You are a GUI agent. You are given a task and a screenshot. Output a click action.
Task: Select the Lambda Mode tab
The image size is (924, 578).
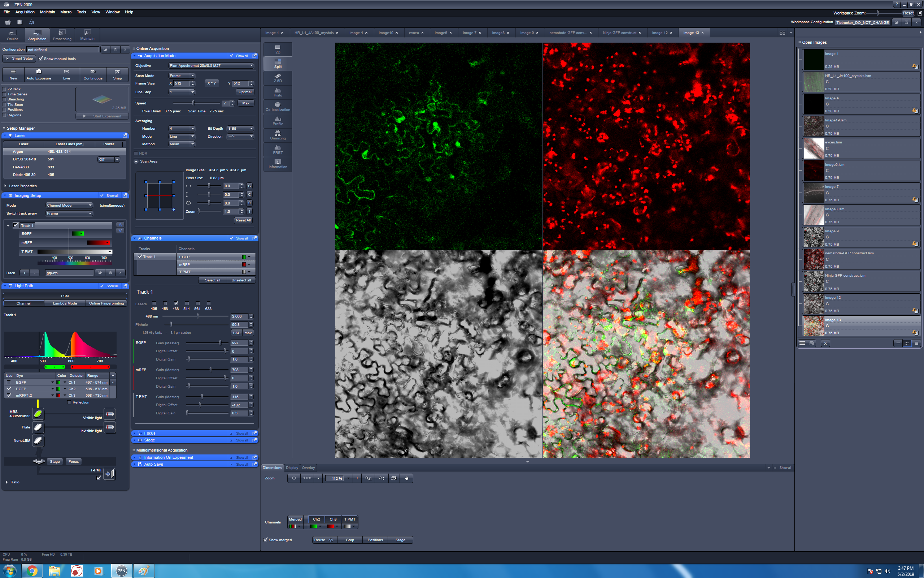click(x=65, y=303)
